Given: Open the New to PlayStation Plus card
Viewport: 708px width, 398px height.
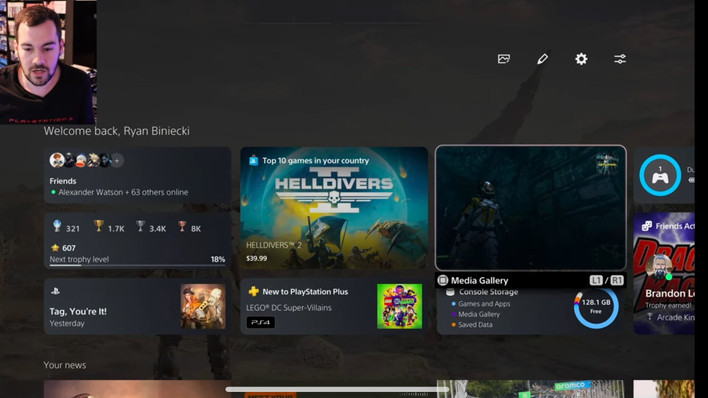Looking at the screenshot, I should [334, 306].
